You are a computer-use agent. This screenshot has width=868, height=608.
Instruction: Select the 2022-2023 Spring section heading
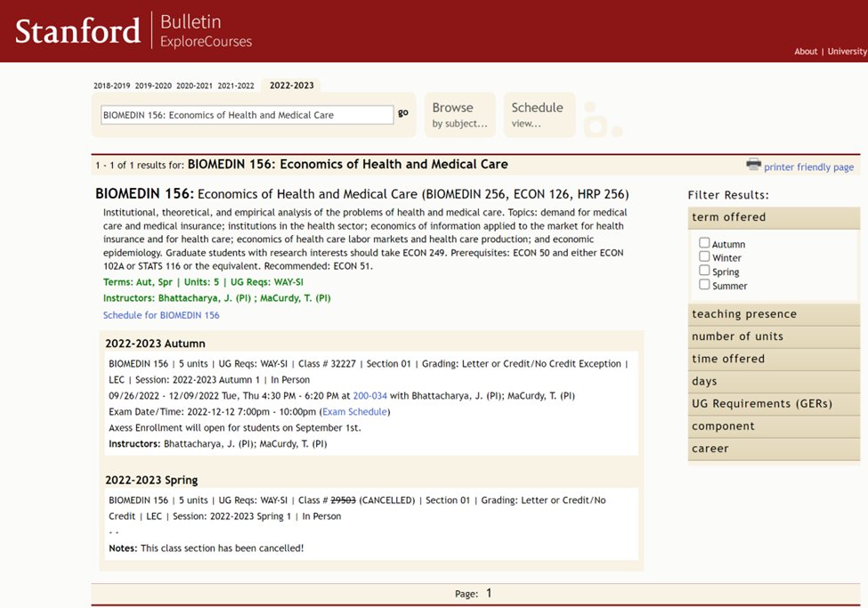151,480
